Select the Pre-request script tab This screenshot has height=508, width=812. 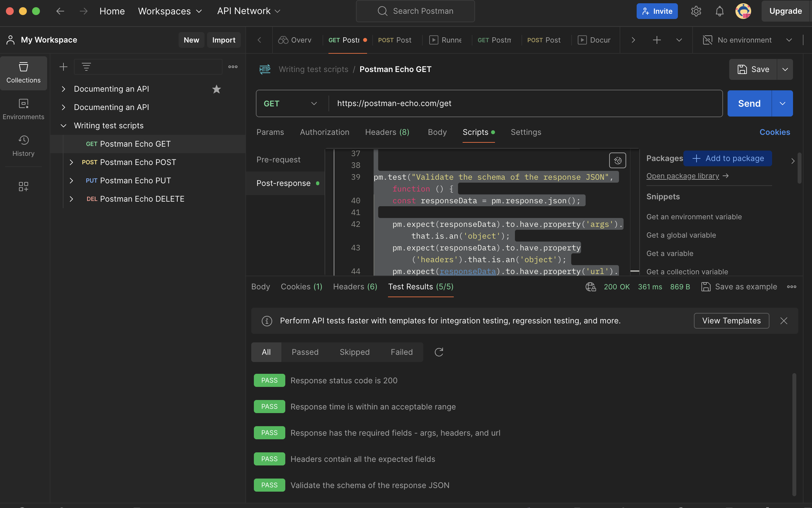pos(278,160)
